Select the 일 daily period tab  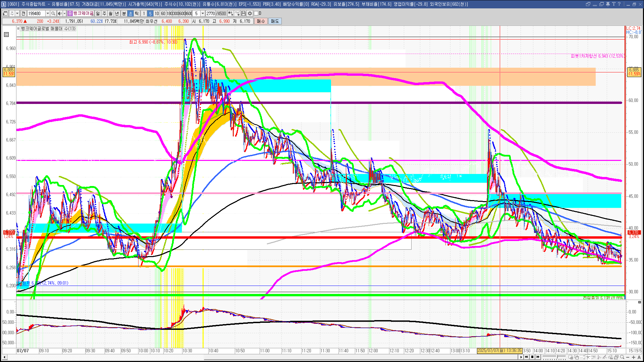point(98,13)
